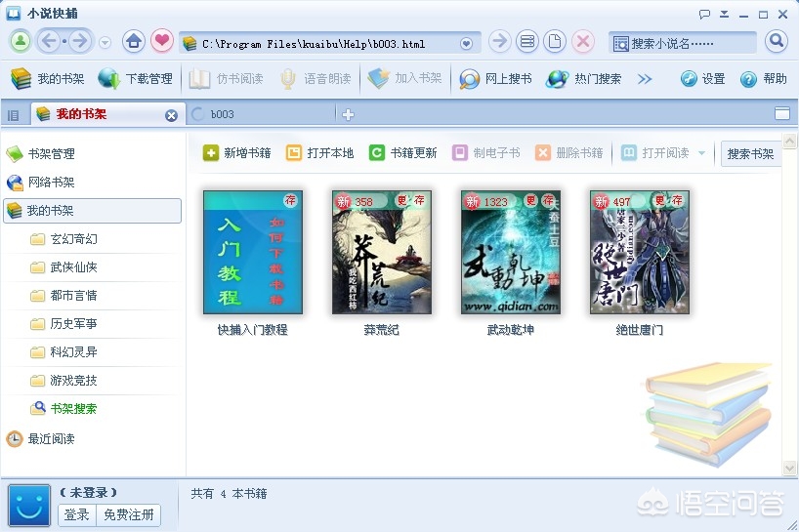Open 科幻灵异 folder
The width and height of the screenshot is (799, 532).
[x=64, y=351]
